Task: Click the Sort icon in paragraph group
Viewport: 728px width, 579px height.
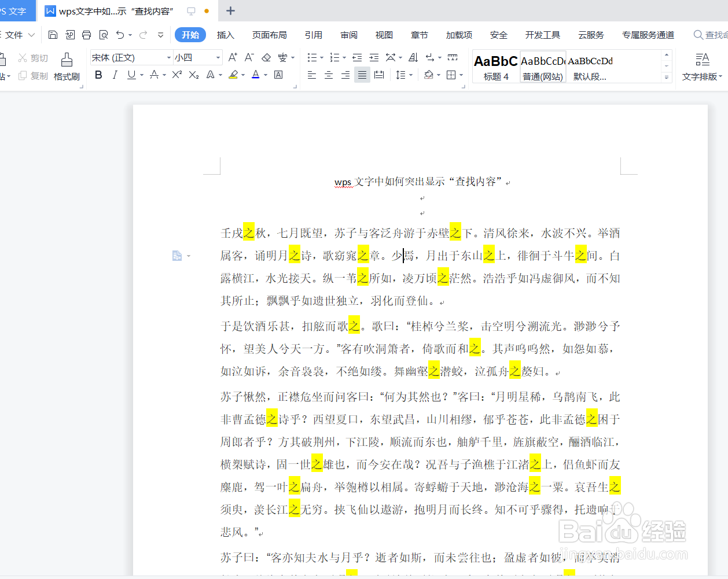Action: pyautogui.click(x=413, y=57)
